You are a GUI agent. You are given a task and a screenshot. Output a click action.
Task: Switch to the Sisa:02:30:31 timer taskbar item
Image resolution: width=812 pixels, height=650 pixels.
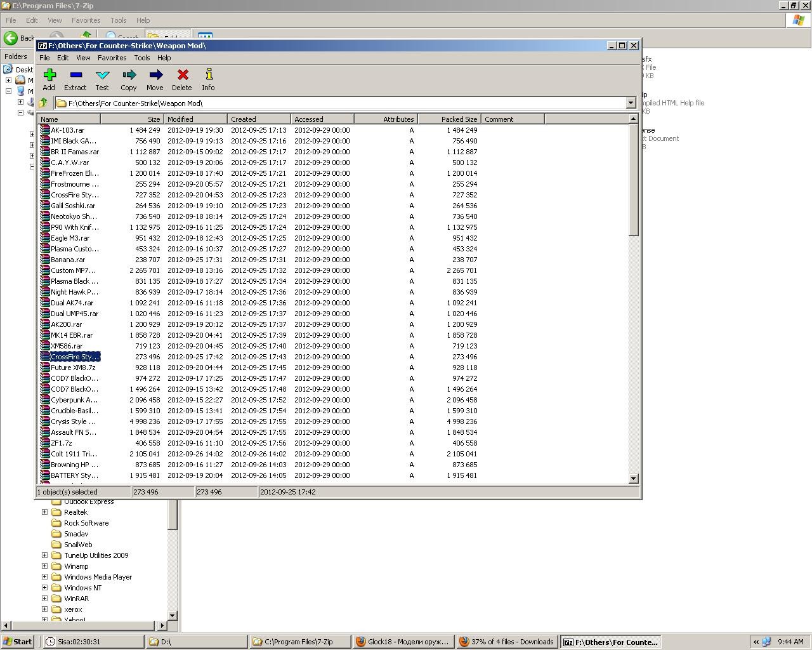click(x=93, y=642)
